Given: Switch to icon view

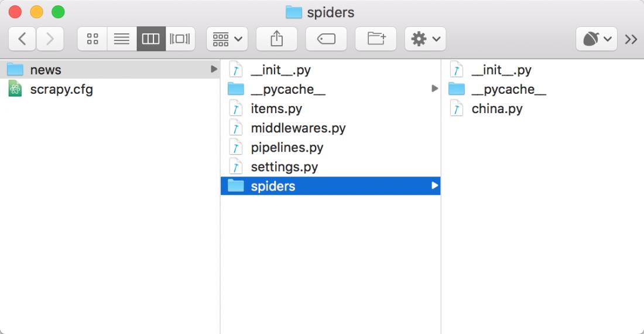Looking at the screenshot, I should coord(93,39).
